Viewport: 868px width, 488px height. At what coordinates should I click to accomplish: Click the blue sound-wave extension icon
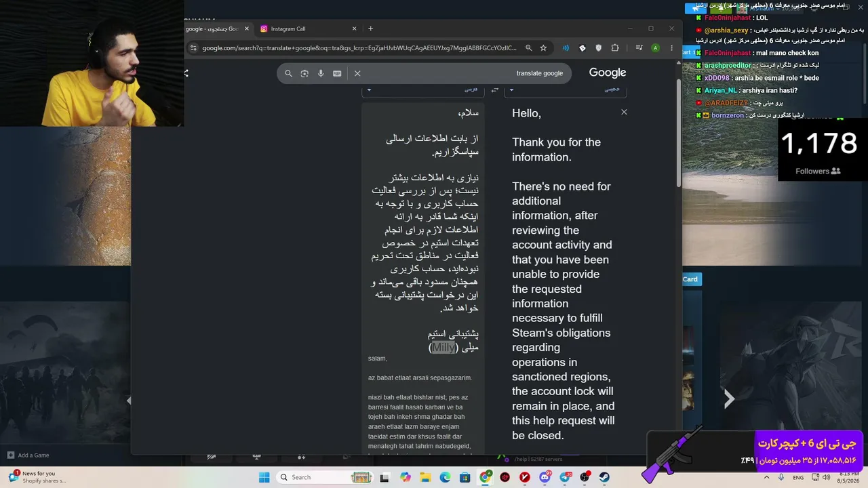(x=566, y=48)
